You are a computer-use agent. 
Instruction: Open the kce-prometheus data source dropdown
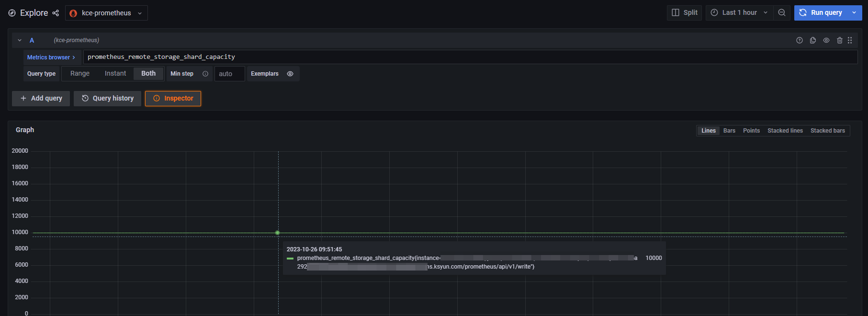[x=106, y=13]
